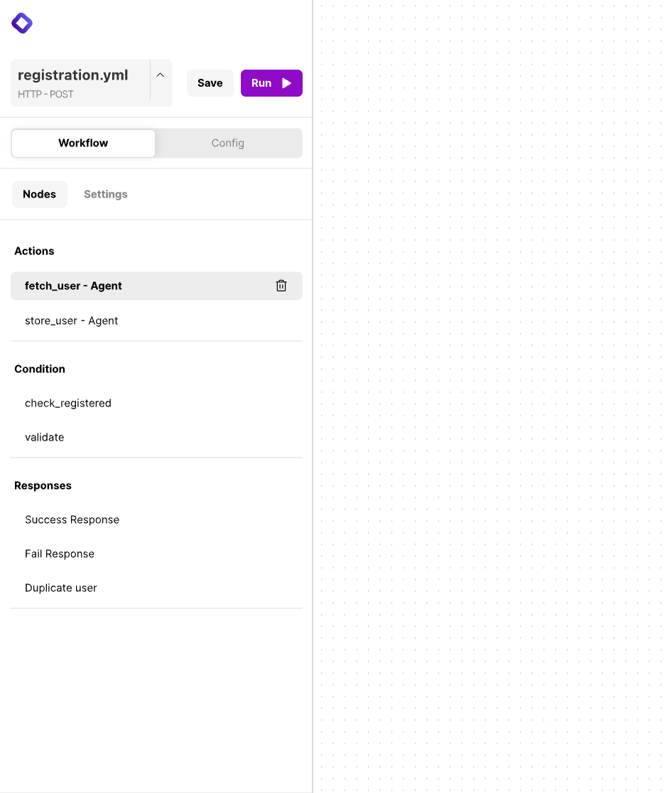Switch to the Config tab

point(227,143)
